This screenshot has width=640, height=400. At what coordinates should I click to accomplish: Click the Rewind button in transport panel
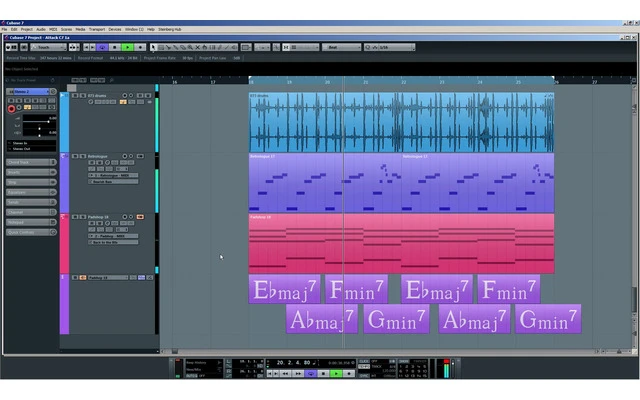[285, 373]
